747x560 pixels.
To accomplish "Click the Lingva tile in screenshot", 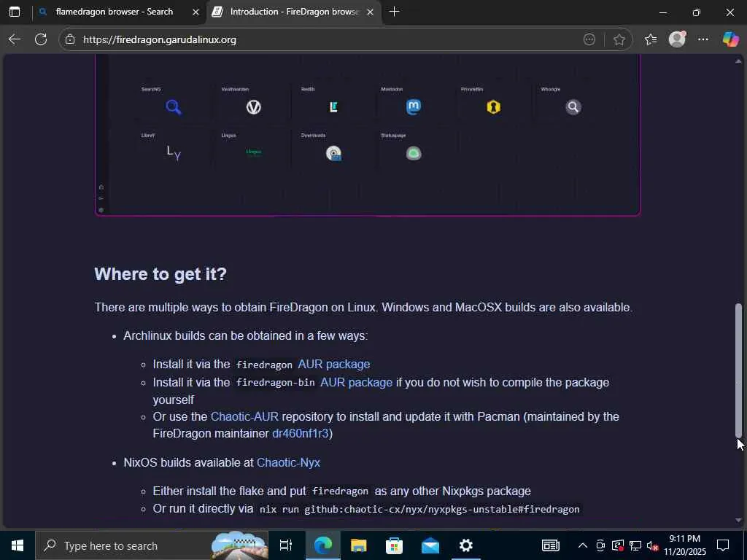I will point(253,152).
